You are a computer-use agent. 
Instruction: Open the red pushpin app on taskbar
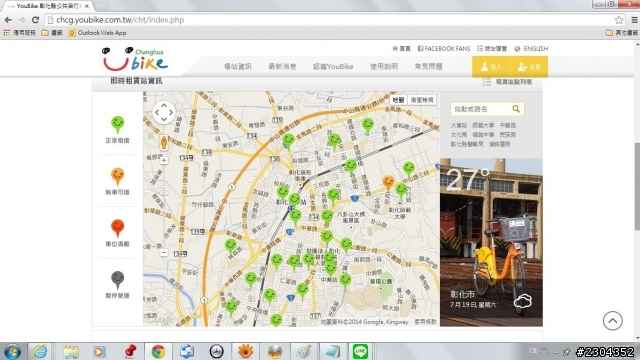[x=130, y=351]
